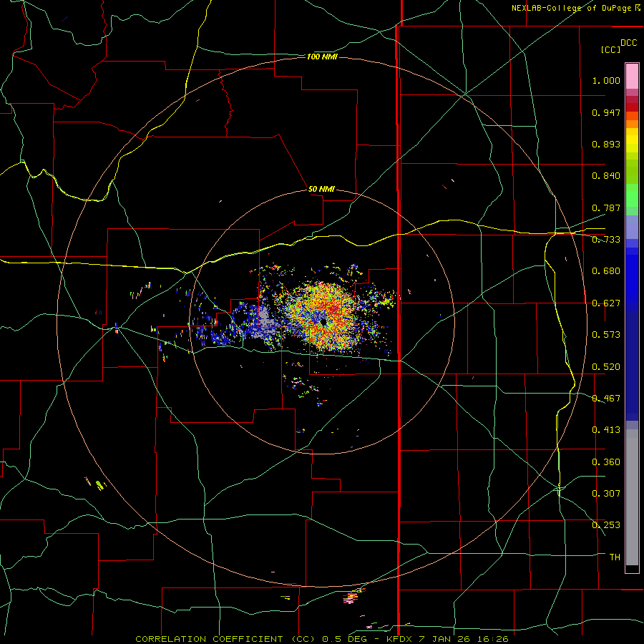The image size is (644, 644).
Task: Select the 0.520 legend value
Action: [x=606, y=367]
